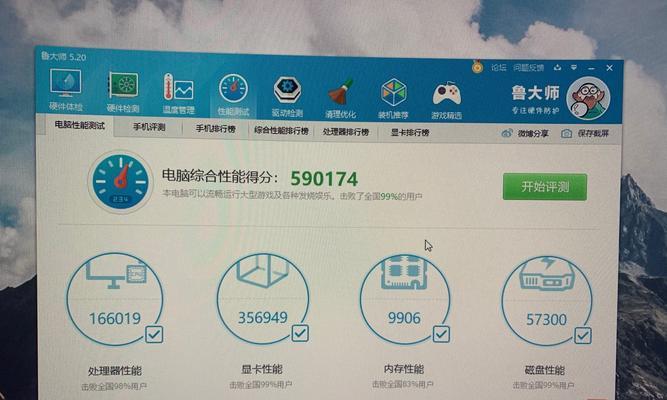
Task: Switch to the 处理器排行榜 tab
Action: pyautogui.click(x=345, y=132)
